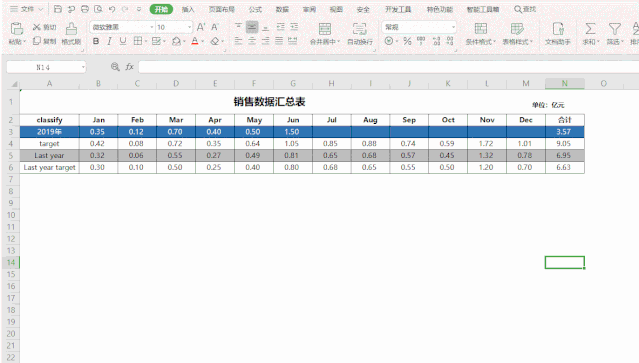Click the eraser clear-formatting icon
The width and height of the screenshot is (639, 363).
click(x=215, y=41)
